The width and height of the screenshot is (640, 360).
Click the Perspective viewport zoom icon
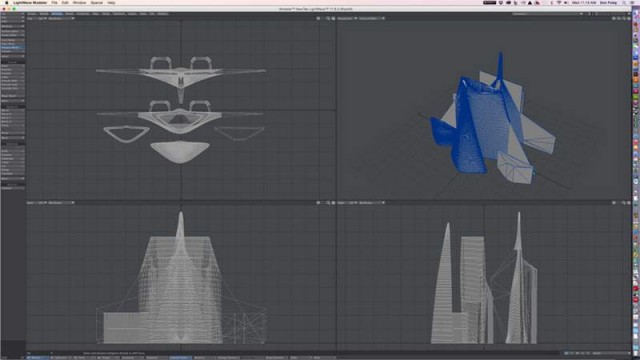pyautogui.click(x=624, y=18)
